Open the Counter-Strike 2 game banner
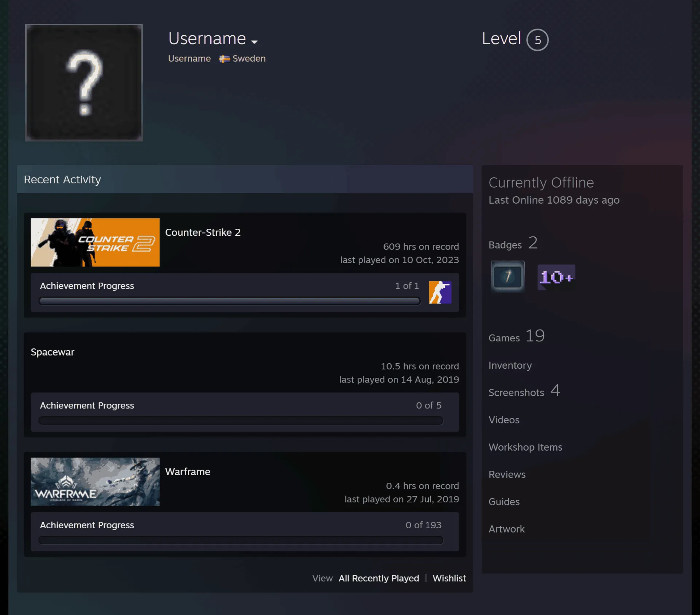 (x=95, y=242)
